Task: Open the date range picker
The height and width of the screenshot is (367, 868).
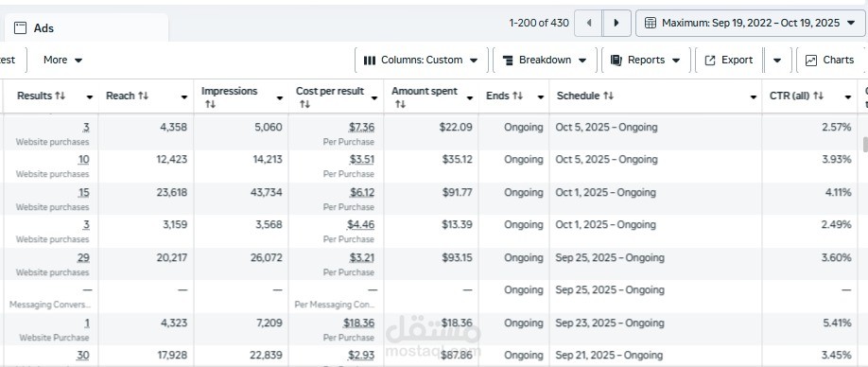Action: (x=750, y=24)
